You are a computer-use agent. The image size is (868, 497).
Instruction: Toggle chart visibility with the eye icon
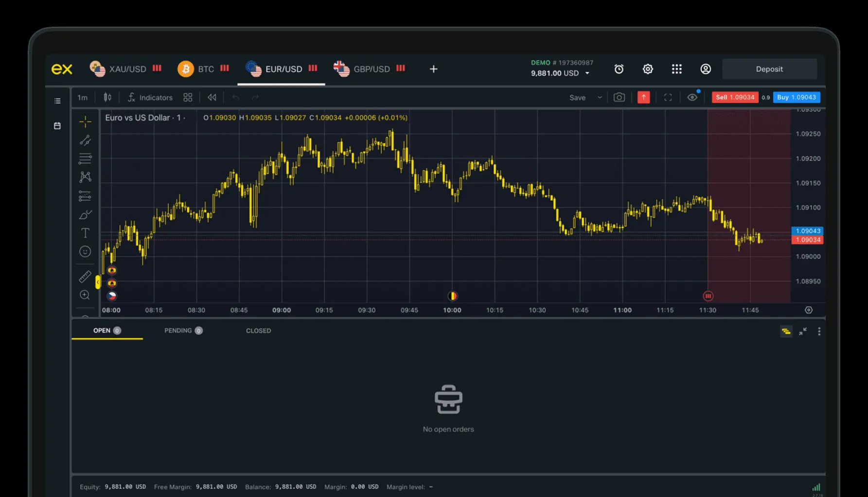[692, 97]
